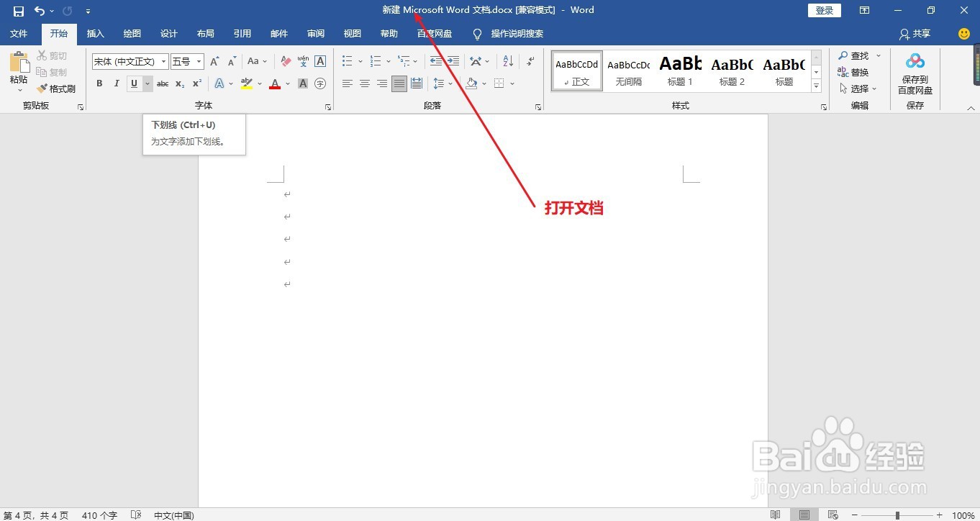Switch to the Layout (布局) tab
The image size is (980, 521).
(x=206, y=34)
